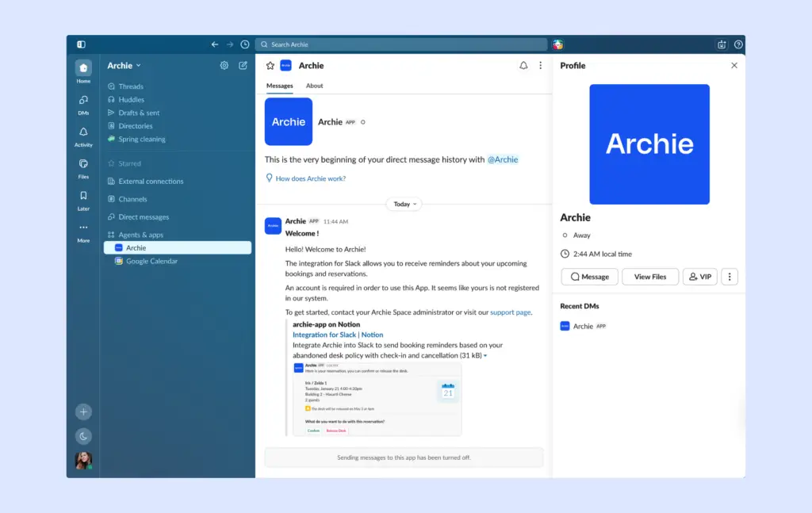Screen dimensions: 812x513
Task: Click 11:44 AM message timestamp
Action: 335,221
